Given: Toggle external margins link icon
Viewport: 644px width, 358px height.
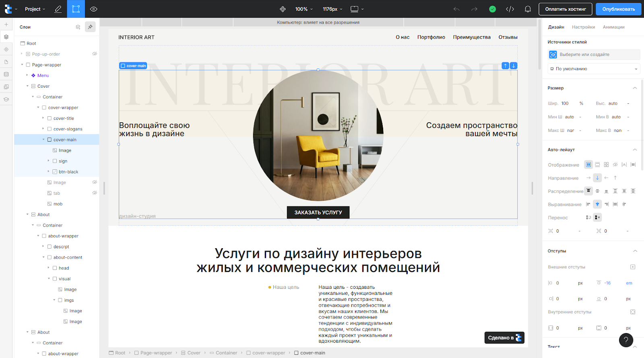Looking at the screenshot, I should point(633,267).
